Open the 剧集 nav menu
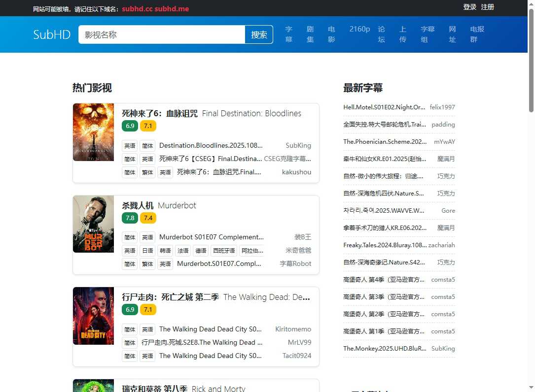This screenshot has width=535, height=392. [x=310, y=34]
